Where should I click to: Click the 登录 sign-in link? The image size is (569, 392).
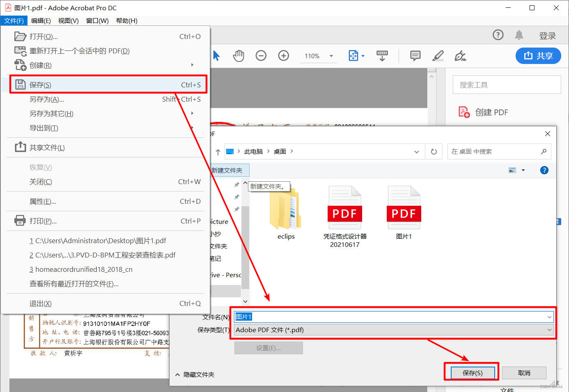(547, 36)
